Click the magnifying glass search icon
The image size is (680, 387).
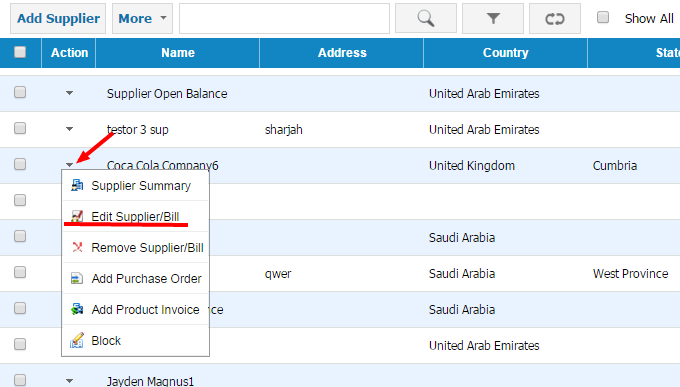[425, 18]
